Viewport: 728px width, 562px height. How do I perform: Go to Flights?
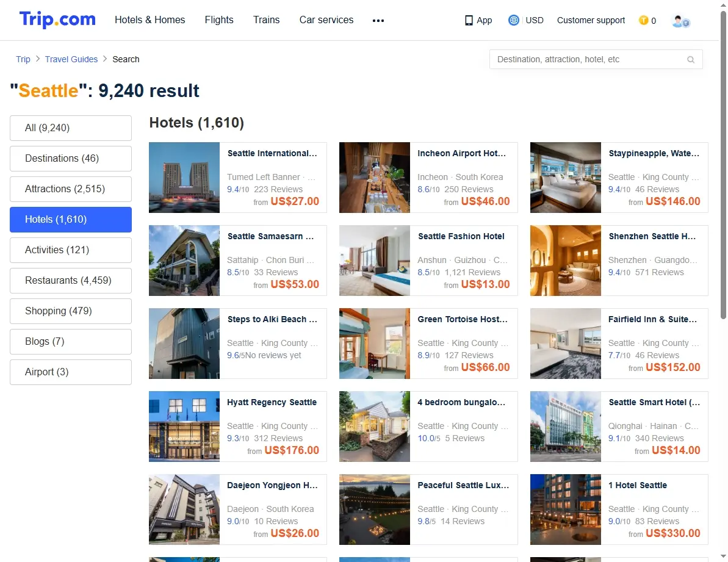(x=219, y=20)
